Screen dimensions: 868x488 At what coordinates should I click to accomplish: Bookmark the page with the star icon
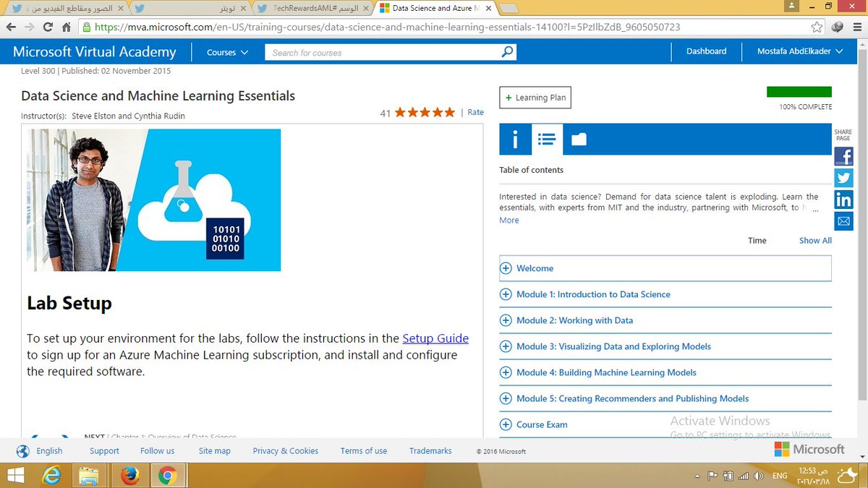pos(817,27)
